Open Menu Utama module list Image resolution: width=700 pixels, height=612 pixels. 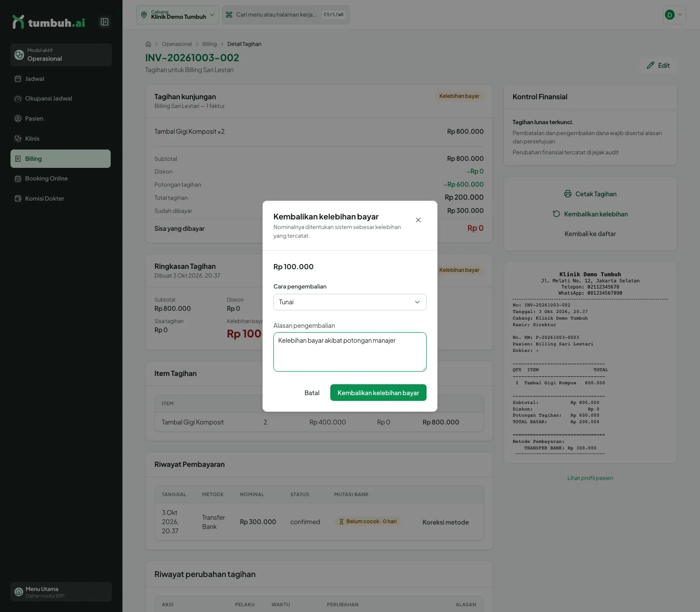61,592
